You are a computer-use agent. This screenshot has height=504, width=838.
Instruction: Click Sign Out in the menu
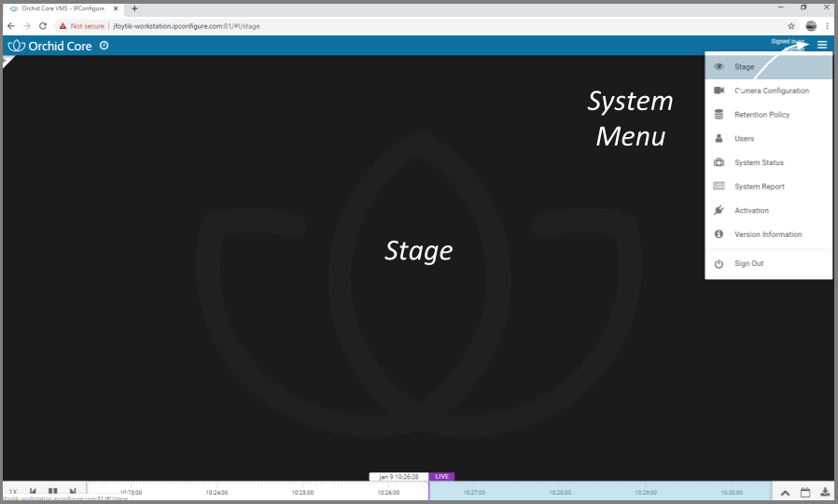(769, 263)
